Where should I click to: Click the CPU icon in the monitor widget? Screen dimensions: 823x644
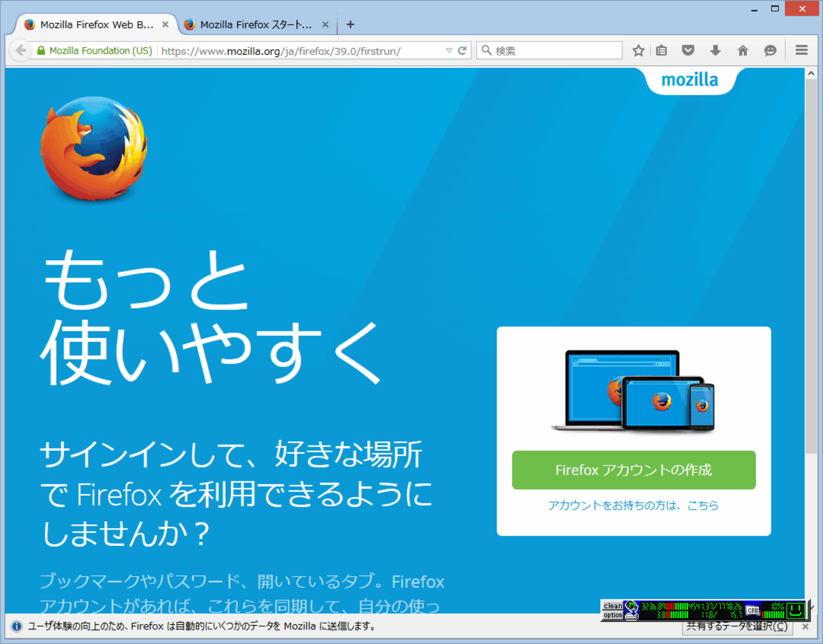[x=752, y=610]
